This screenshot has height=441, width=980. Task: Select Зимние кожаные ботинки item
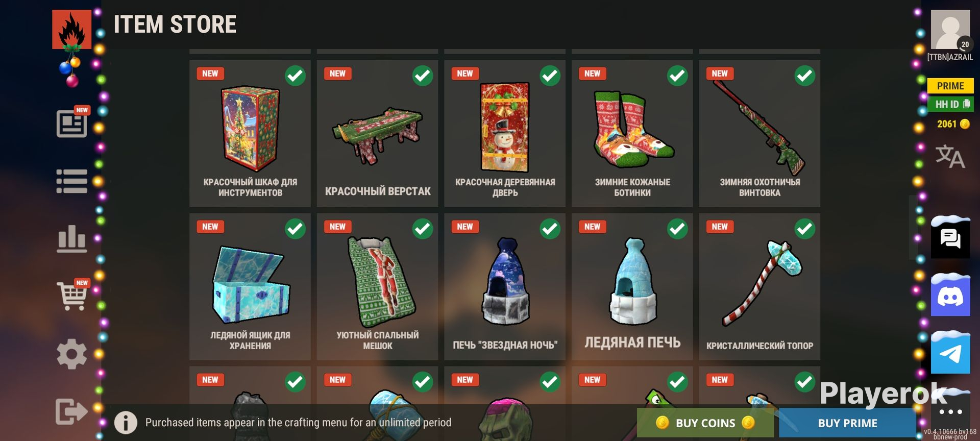tap(632, 133)
